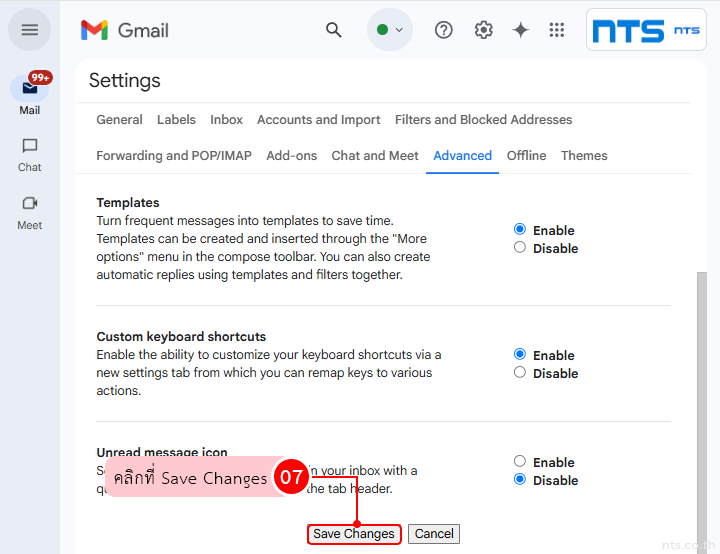Open the Google apps grid
The height and width of the screenshot is (554, 720).
tap(557, 30)
